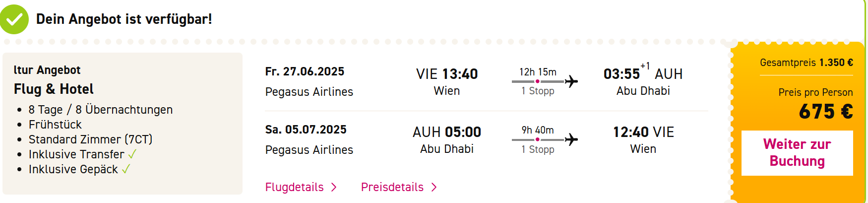The image size is (868, 203).
Task: Click the outbound date Fr. 27.06.2025
Action: click(x=305, y=71)
